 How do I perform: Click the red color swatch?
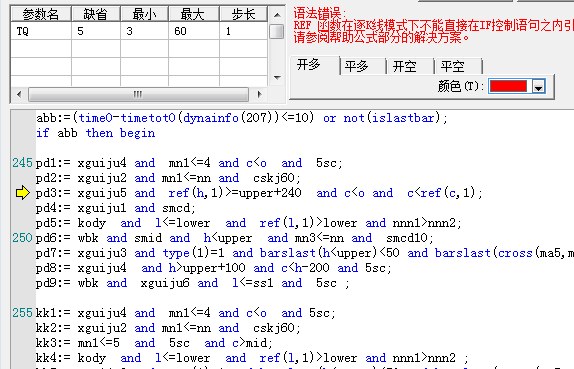[508, 86]
